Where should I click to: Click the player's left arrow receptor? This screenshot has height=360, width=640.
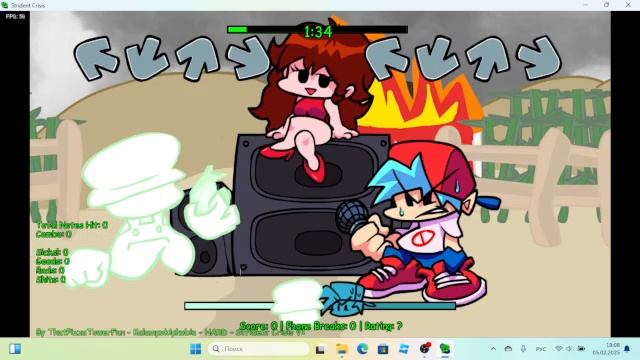pyautogui.click(x=387, y=58)
